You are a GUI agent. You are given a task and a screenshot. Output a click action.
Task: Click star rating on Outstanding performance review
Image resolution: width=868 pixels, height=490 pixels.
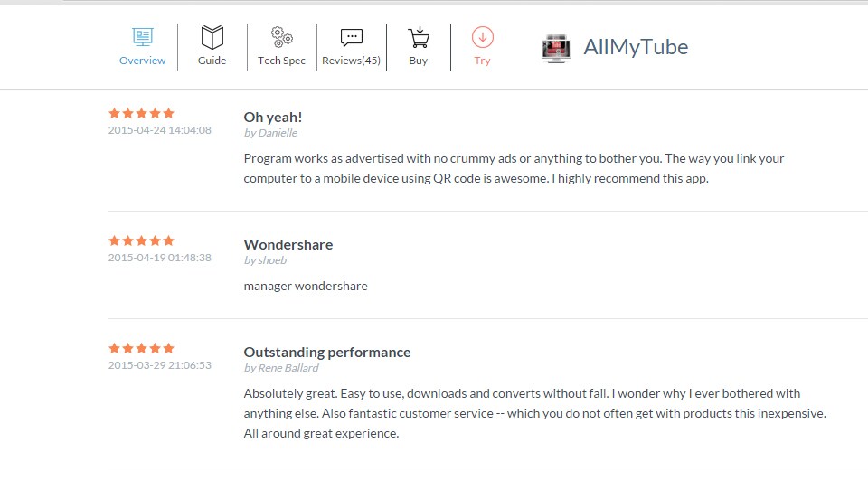(x=141, y=348)
